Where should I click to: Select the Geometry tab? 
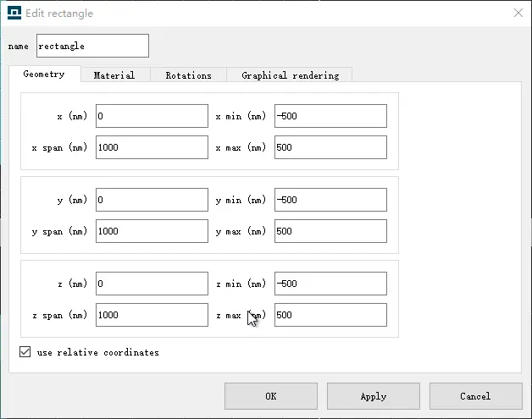click(x=44, y=74)
